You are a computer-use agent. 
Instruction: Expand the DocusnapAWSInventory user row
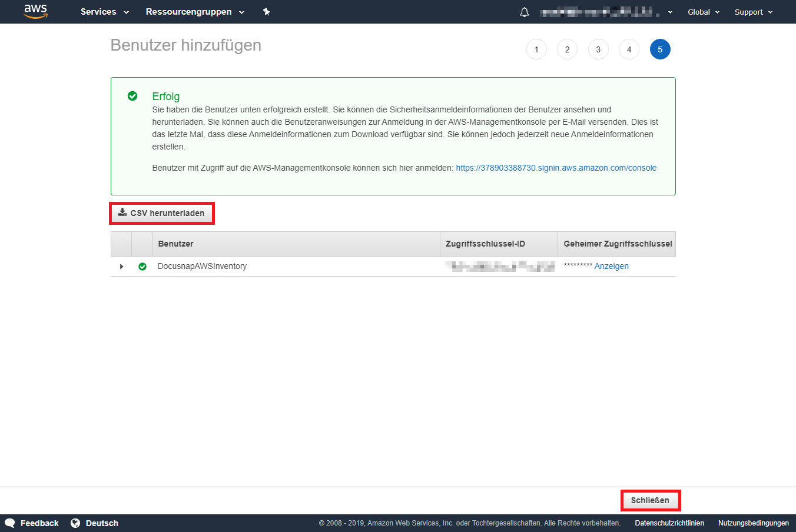(121, 267)
